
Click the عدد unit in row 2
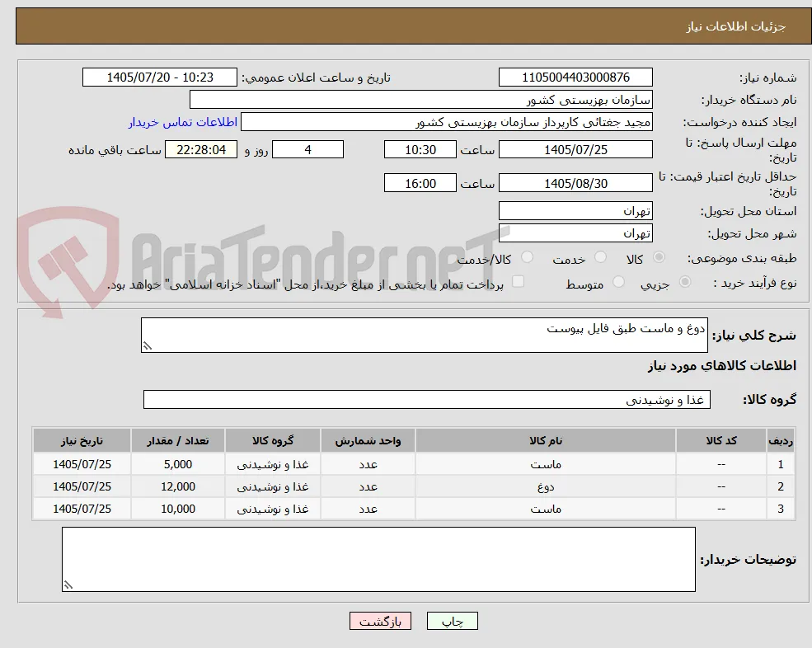click(x=368, y=487)
